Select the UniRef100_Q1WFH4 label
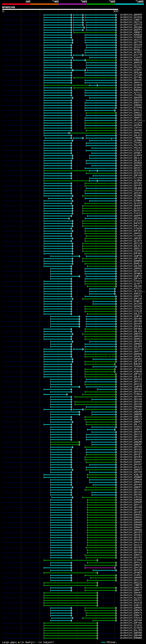Screen dimensions: 146x644 click(x=131, y=316)
